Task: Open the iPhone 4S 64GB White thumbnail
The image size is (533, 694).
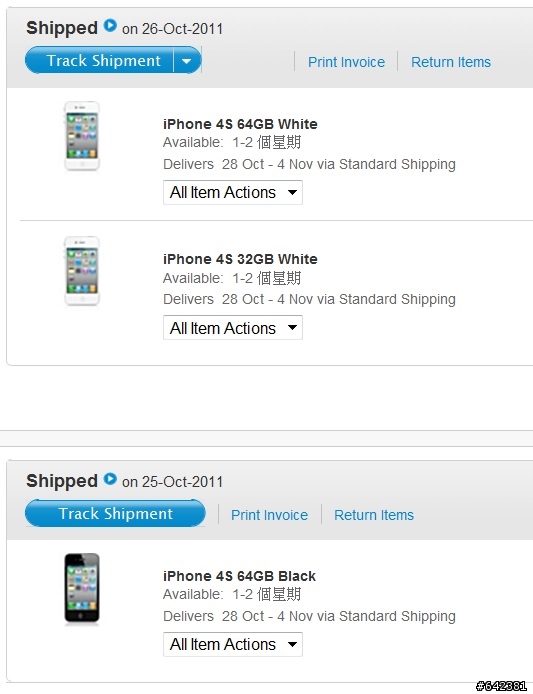Action: [82, 136]
